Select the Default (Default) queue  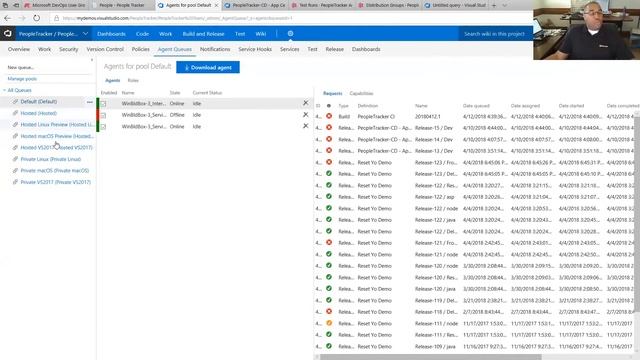[x=39, y=102]
